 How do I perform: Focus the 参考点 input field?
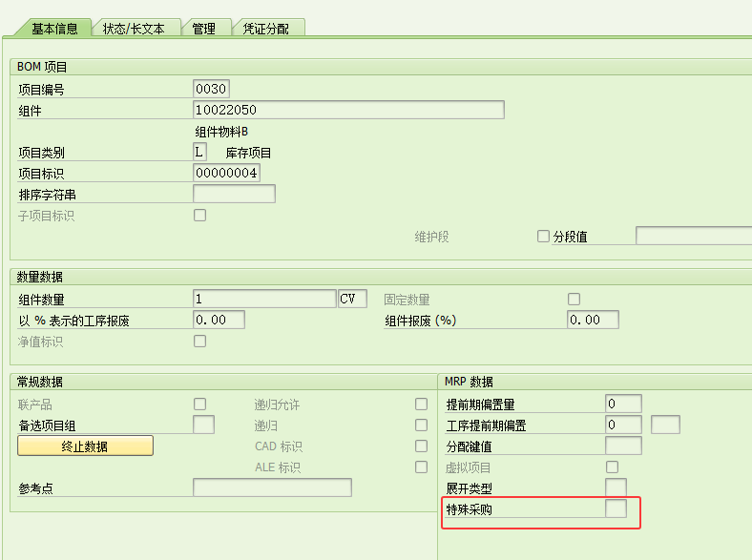click(272, 488)
